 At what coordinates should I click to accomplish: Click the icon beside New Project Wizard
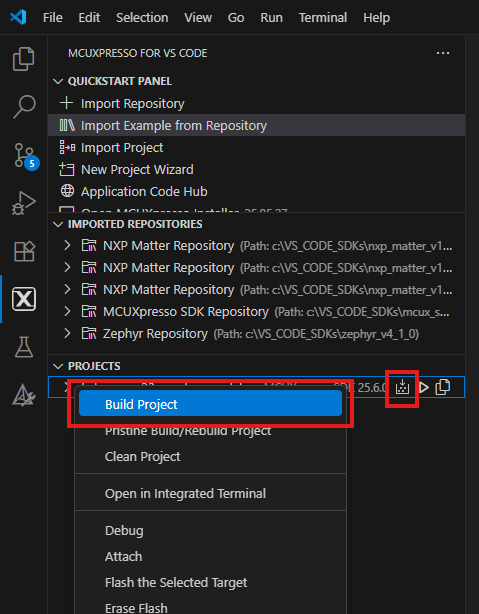(x=67, y=169)
